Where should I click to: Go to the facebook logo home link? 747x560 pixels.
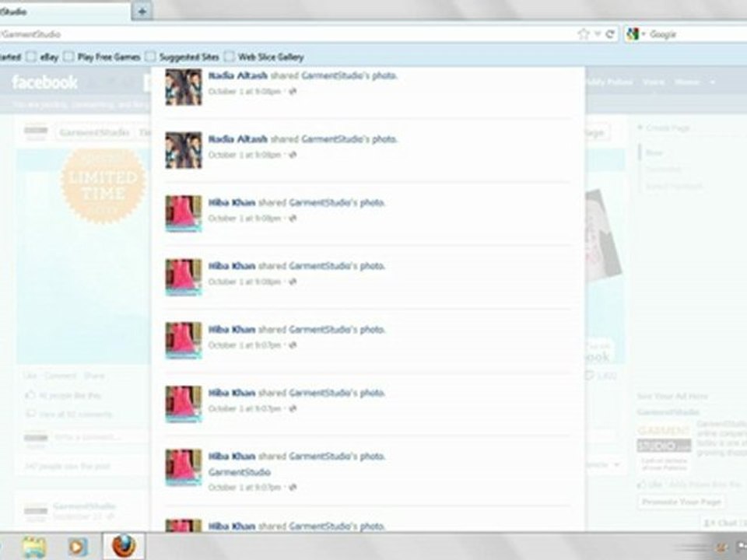click(44, 82)
